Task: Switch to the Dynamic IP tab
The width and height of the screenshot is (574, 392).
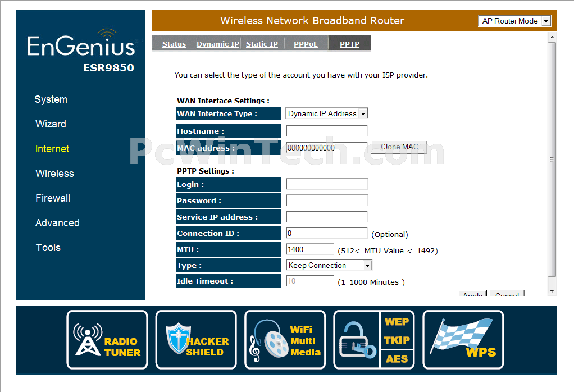Action: click(x=218, y=44)
